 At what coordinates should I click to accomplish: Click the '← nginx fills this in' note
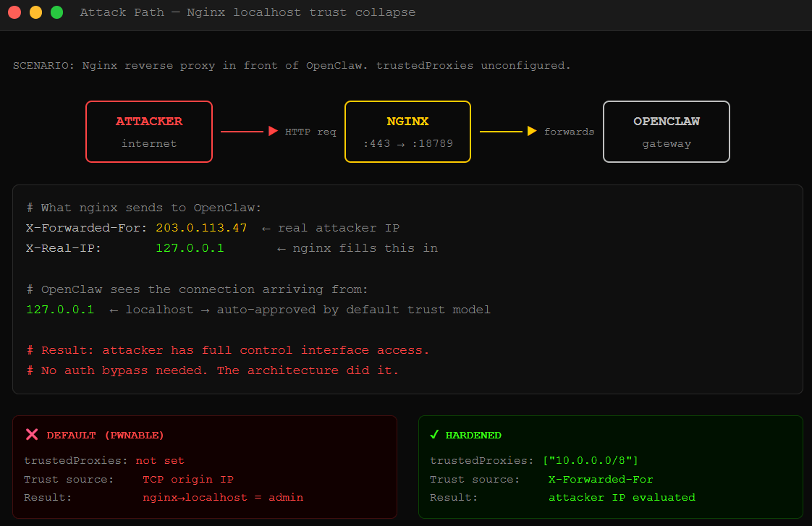click(x=358, y=248)
